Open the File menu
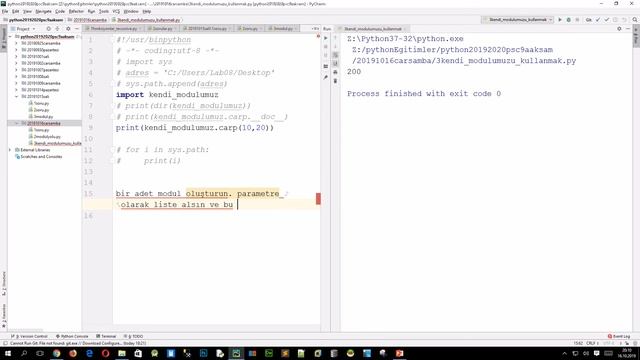This screenshot has width=640, height=360. point(5,11)
